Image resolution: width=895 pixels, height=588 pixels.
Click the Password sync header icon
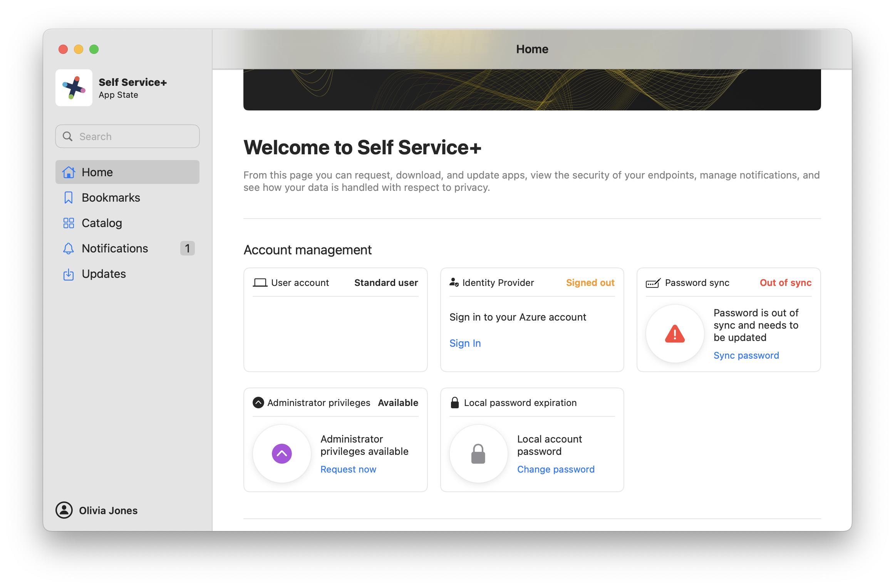pos(653,283)
